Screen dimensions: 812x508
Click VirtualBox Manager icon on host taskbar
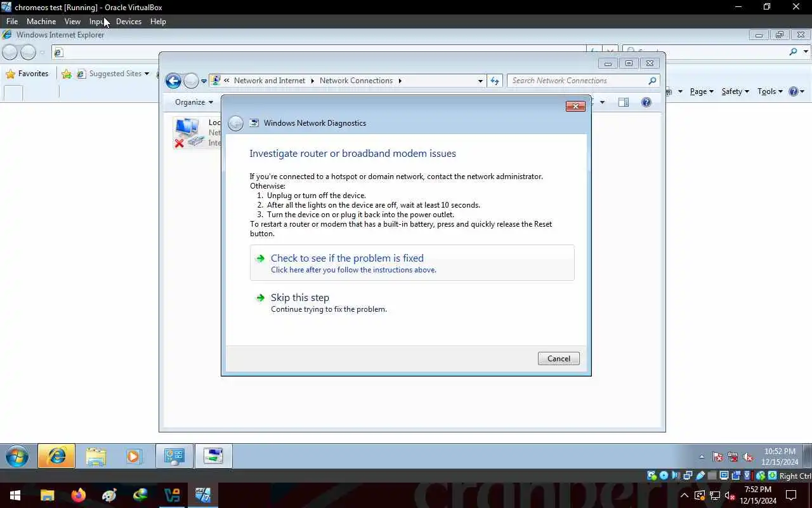(171, 495)
